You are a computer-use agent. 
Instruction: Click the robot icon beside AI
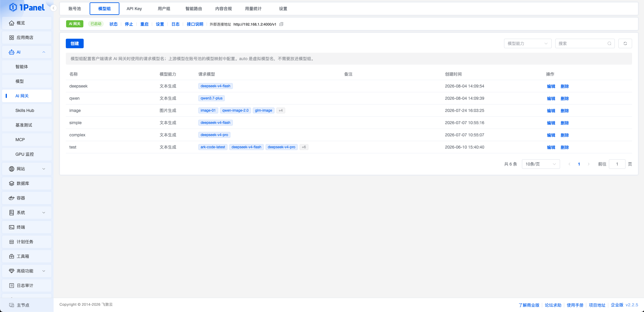[12, 52]
